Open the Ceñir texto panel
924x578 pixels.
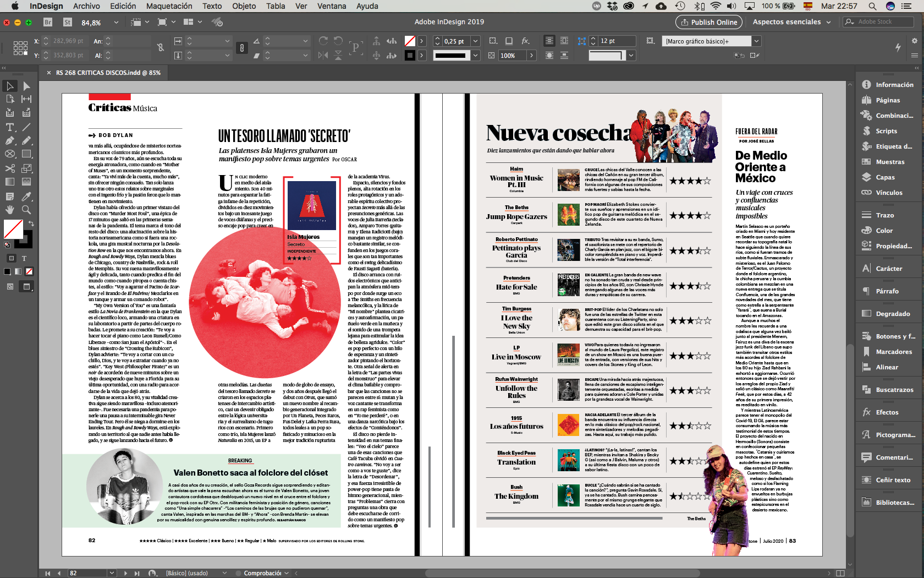pyautogui.click(x=892, y=480)
